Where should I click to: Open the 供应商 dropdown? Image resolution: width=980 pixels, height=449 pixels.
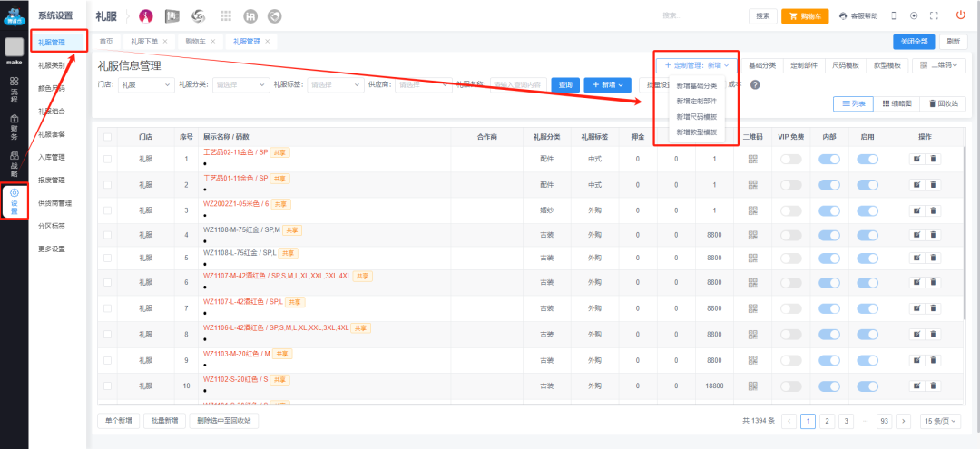[423, 85]
